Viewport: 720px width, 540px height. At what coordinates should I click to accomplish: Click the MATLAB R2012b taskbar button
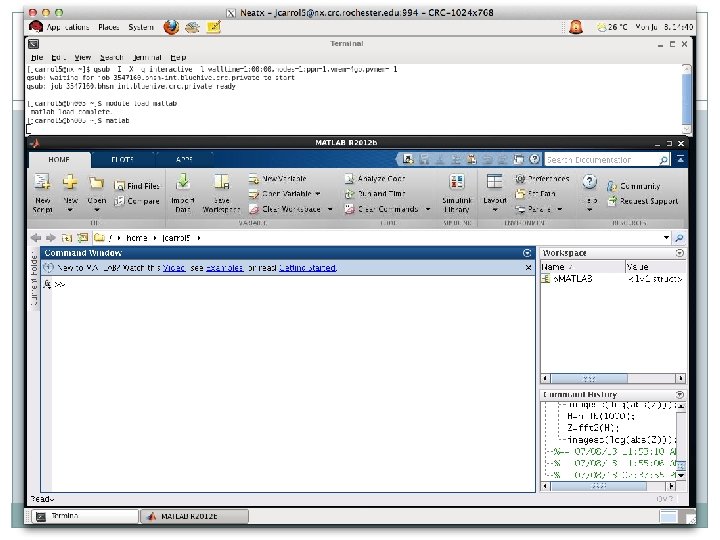(x=194, y=517)
